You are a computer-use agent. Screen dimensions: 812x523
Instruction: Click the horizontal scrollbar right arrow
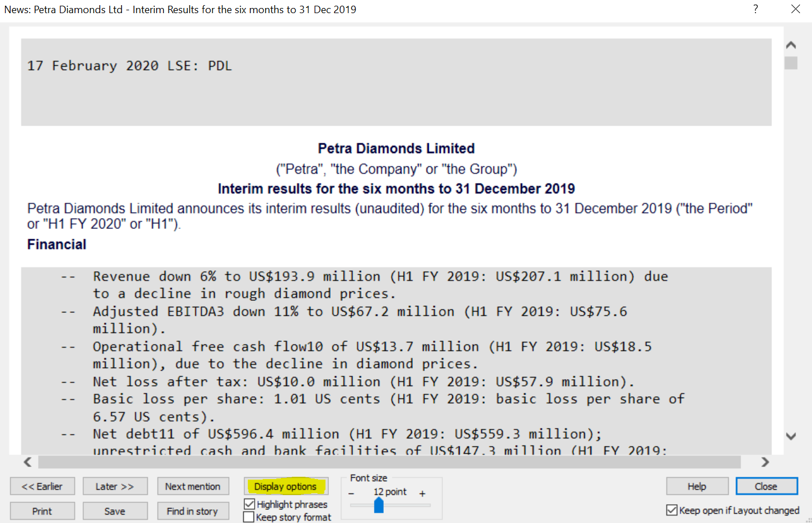click(x=765, y=461)
